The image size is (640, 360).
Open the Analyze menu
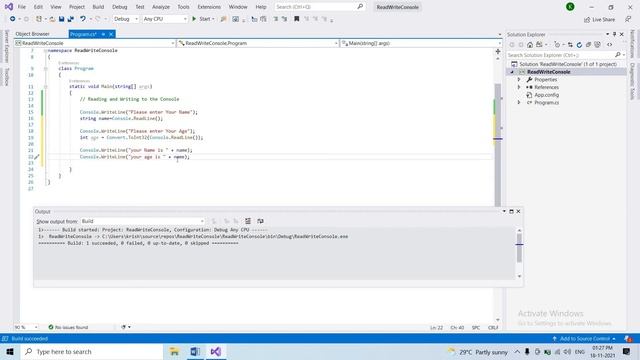click(161, 7)
